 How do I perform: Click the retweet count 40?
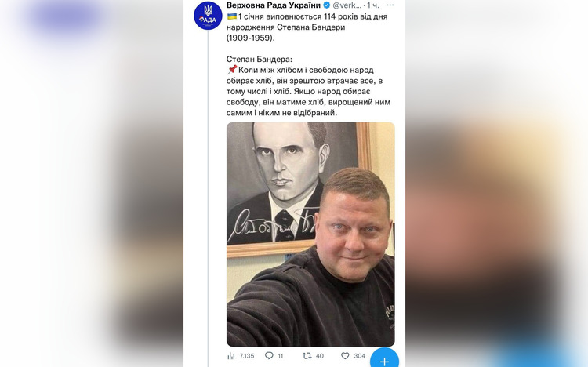click(320, 356)
